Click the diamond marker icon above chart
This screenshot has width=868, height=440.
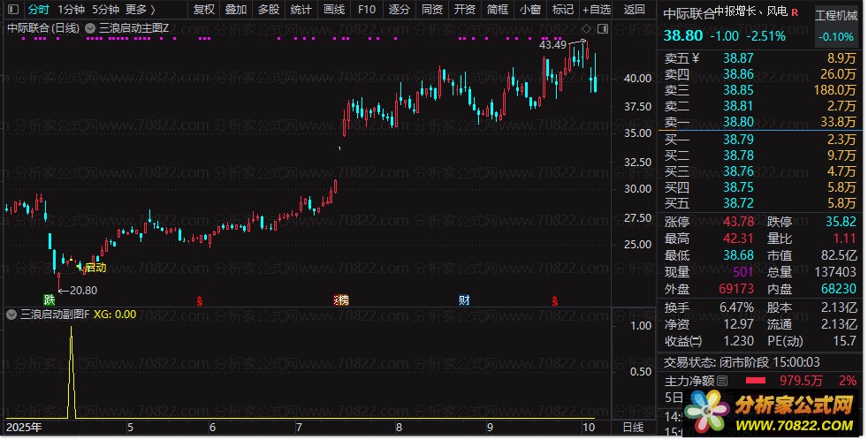587,28
